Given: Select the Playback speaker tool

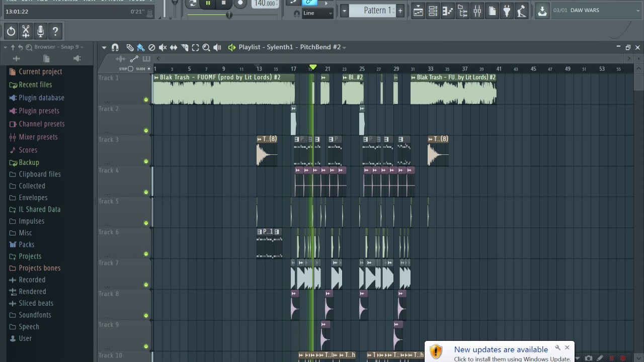Looking at the screenshot, I should point(217,47).
